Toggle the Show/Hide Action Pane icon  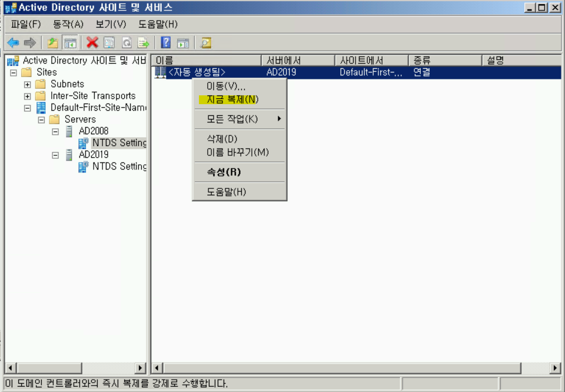pos(183,43)
